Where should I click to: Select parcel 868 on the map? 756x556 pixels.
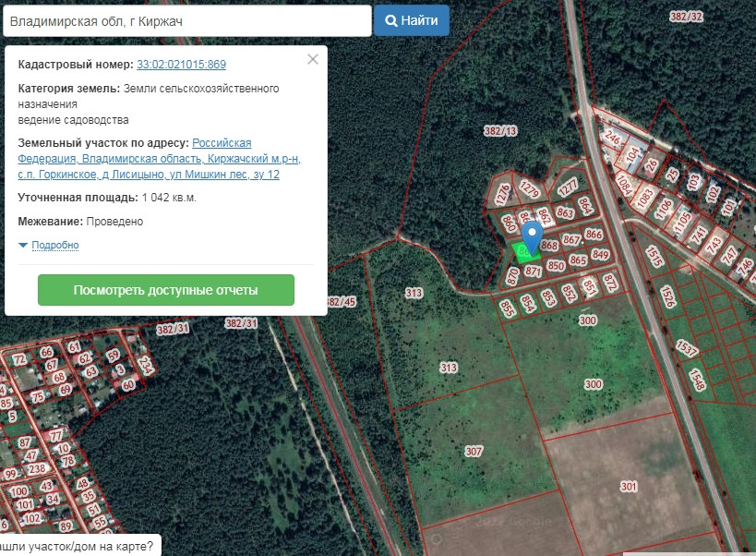pos(549,246)
